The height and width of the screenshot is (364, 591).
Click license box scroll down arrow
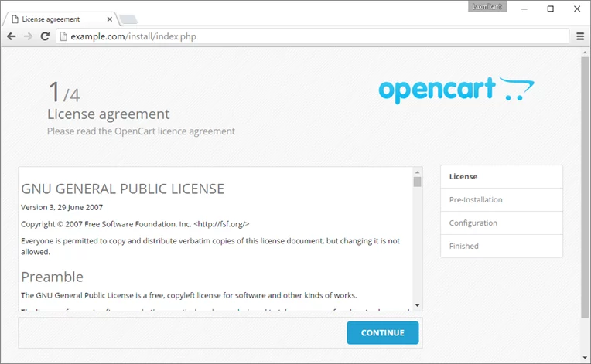[417, 305]
